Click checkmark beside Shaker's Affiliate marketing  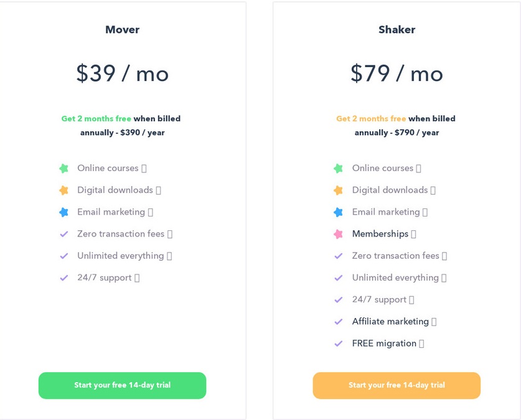(x=338, y=322)
